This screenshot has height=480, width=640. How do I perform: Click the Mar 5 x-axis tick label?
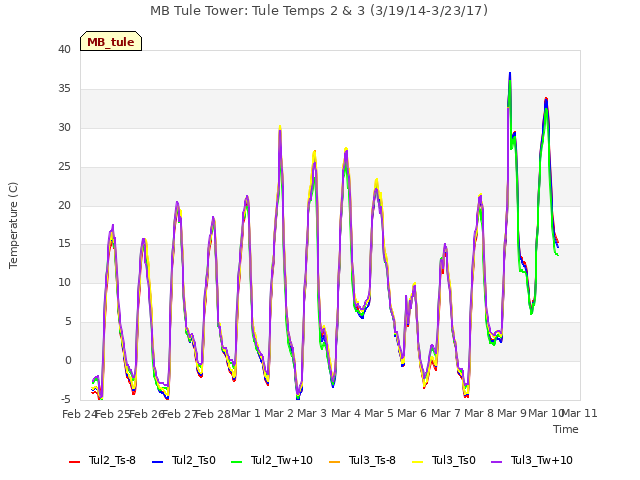379,413
